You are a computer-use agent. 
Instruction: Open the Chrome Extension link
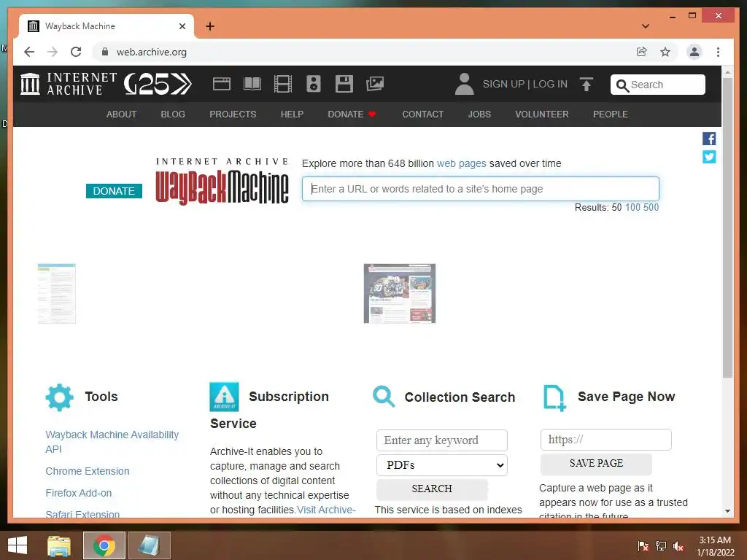pos(88,471)
